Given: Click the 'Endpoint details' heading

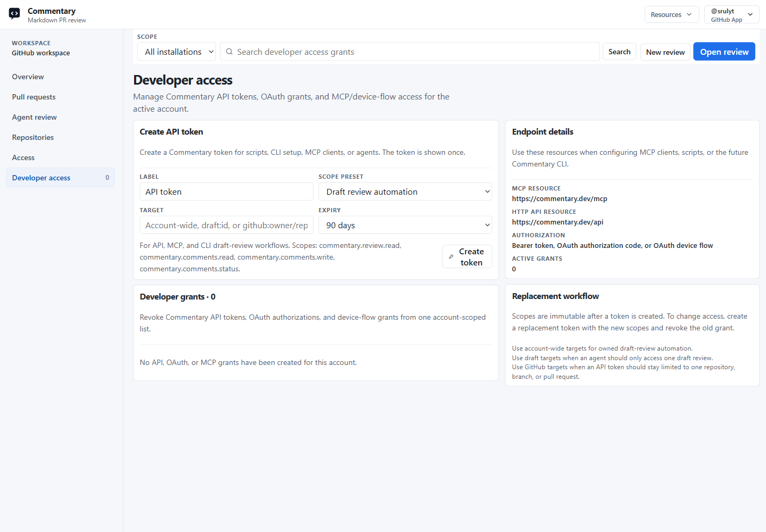Looking at the screenshot, I should (543, 131).
